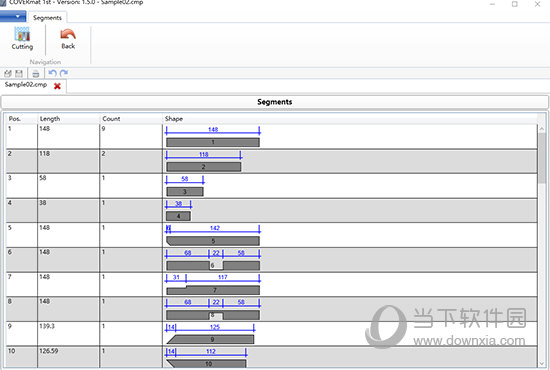550x370 pixels.
Task: Click the scrollbar up arrow
Action: [542, 129]
